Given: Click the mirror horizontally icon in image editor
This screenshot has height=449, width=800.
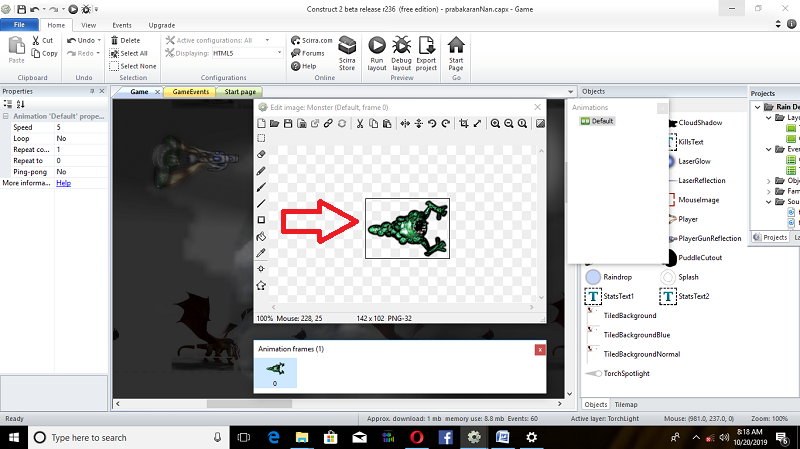Looking at the screenshot, I should (405, 123).
